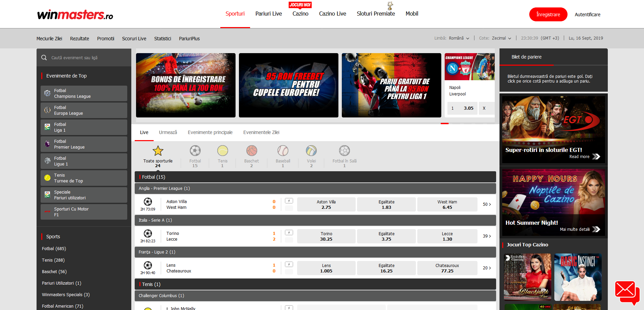Viewport: 644px width, 310px height.
Task: Open Fotbal American (71) in Sports list
Action: pyautogui.click(x=63, y=306)
